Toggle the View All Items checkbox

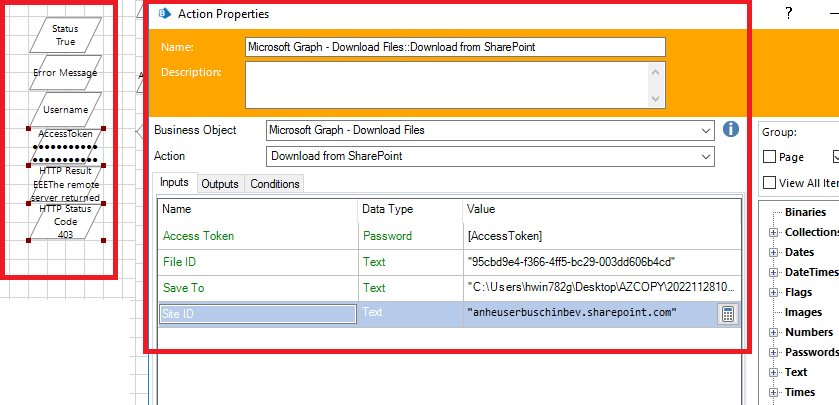pyautogui.click(x=769, y=182)
